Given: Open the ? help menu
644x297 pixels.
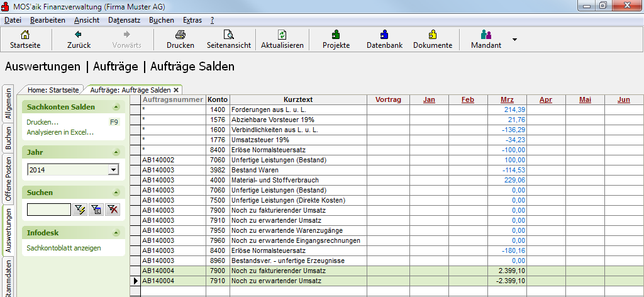Looking at the screenshot, I should coord(213,20).
